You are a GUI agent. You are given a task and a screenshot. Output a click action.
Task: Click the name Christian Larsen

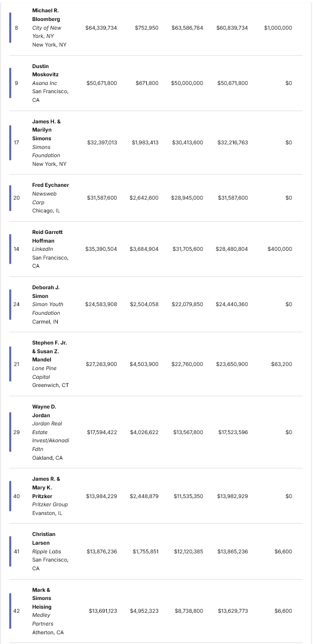point(44,539)
